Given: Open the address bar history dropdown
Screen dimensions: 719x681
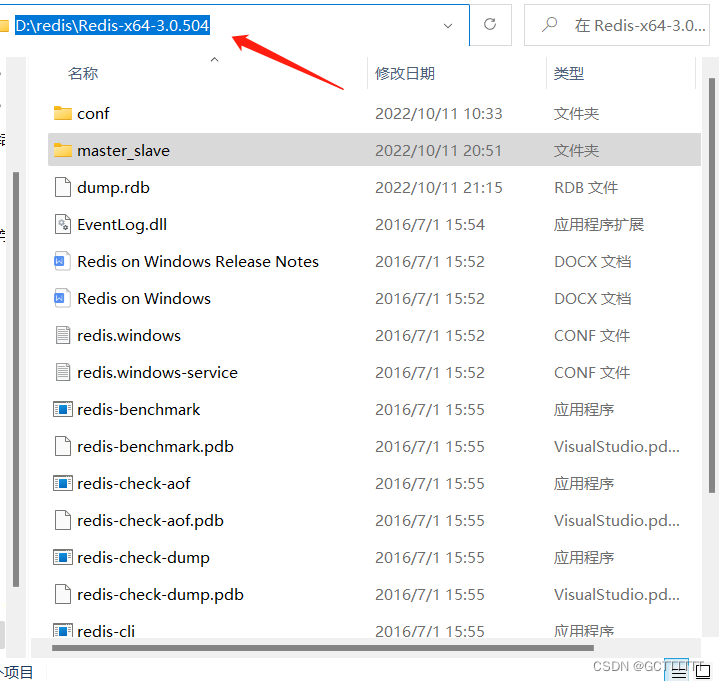Looking at the screenshot, I should pos(448,26).
